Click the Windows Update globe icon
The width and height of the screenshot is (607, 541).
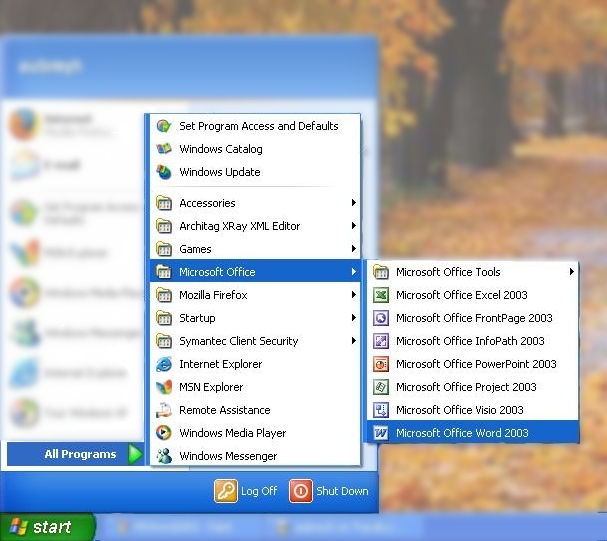164,172
